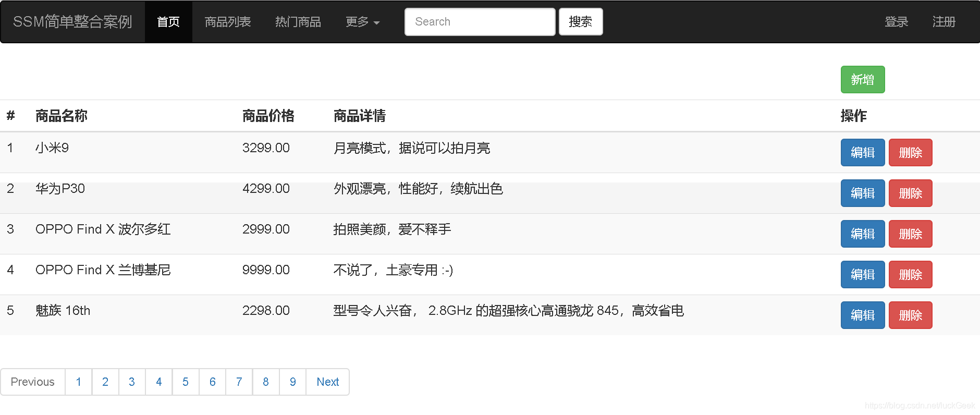Delete the 小米9 row with 删除
This screenshot has height=415, width=980.
[x=911, y=153]
